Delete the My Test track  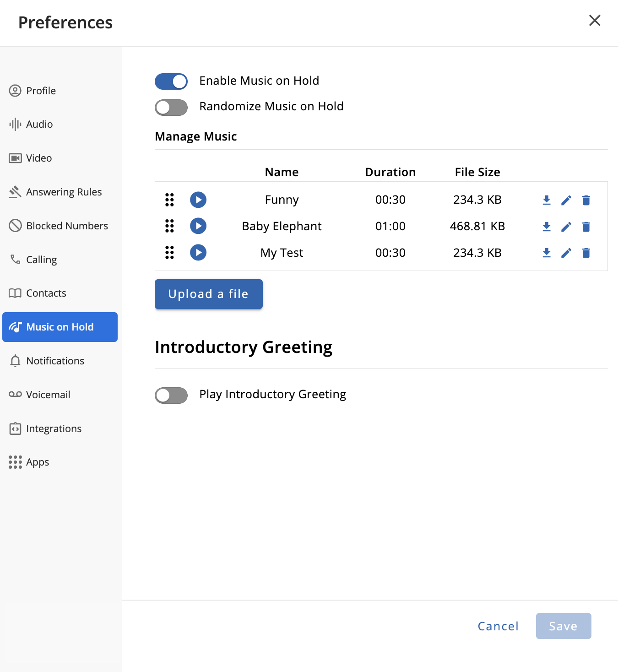pos(586,253)
